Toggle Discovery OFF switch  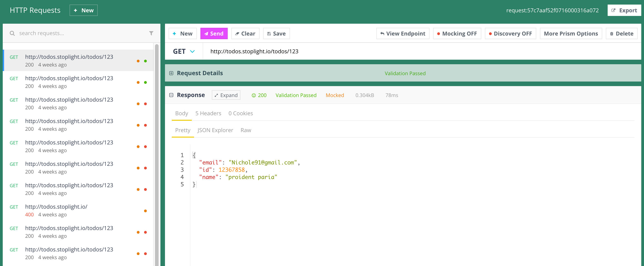(x=510, y=33)
